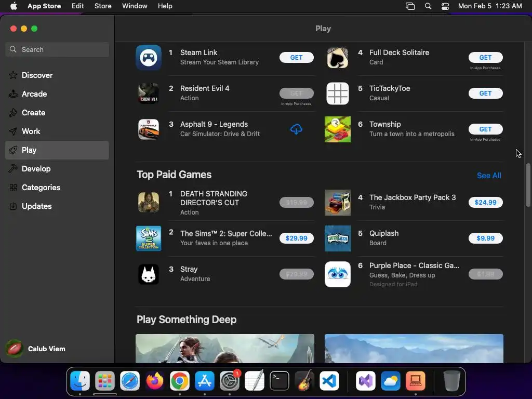Screen dimensions: 532x399
Task: Buy Jackbox Party Pack 3 for $24.99
Action: tap(486, 203)
